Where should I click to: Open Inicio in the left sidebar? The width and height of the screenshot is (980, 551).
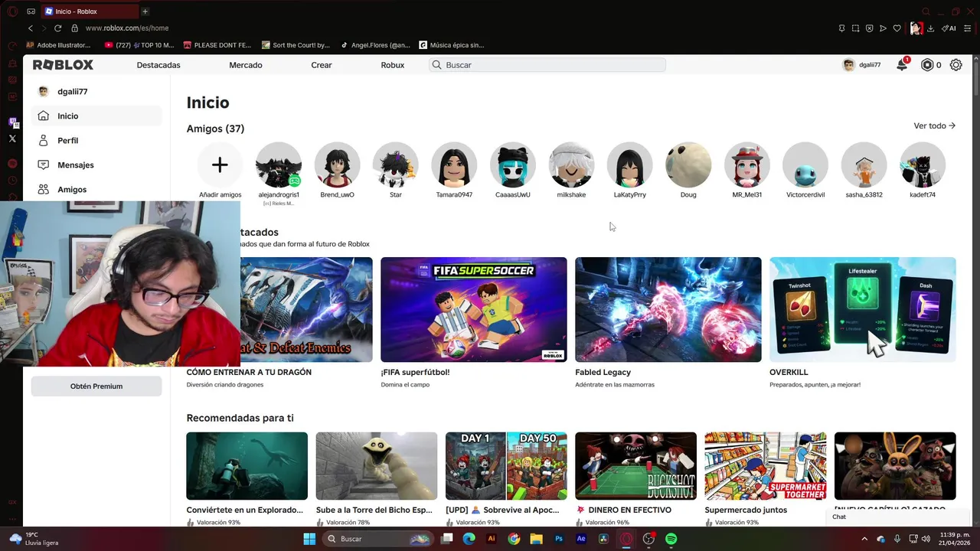coord(96,116)
